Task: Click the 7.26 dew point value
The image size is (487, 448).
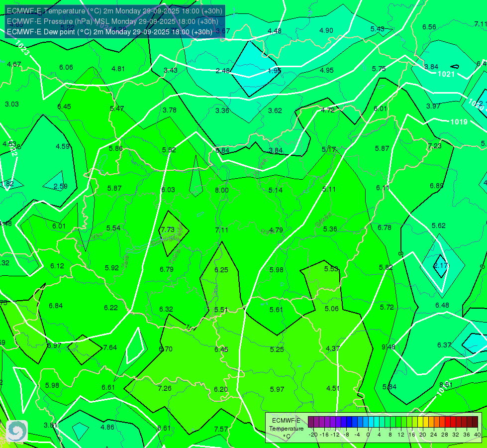Action: pos(165,388)
